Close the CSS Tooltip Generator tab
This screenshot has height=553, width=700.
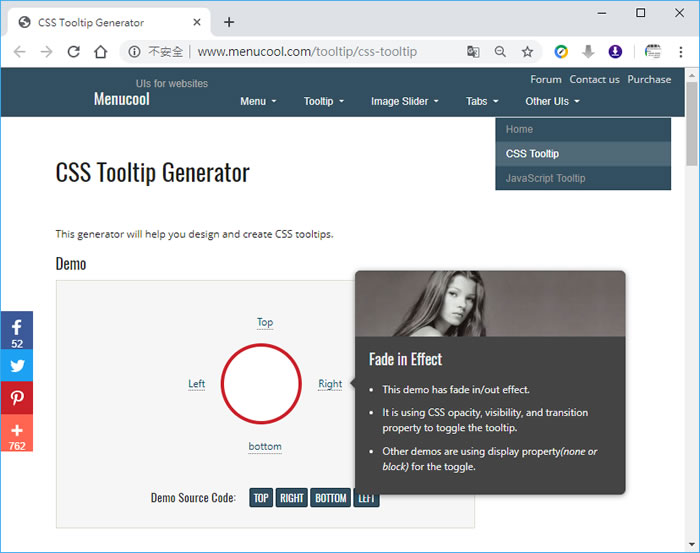pos(197,22)
